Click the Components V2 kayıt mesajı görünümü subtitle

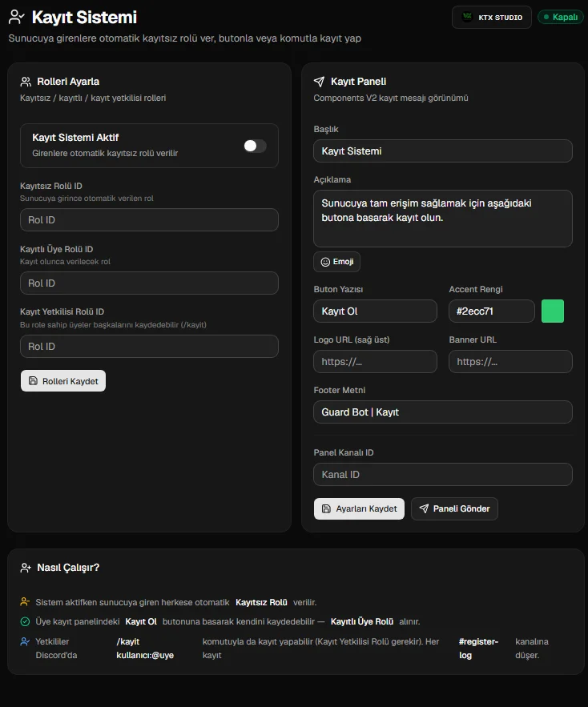pos(391,98)
